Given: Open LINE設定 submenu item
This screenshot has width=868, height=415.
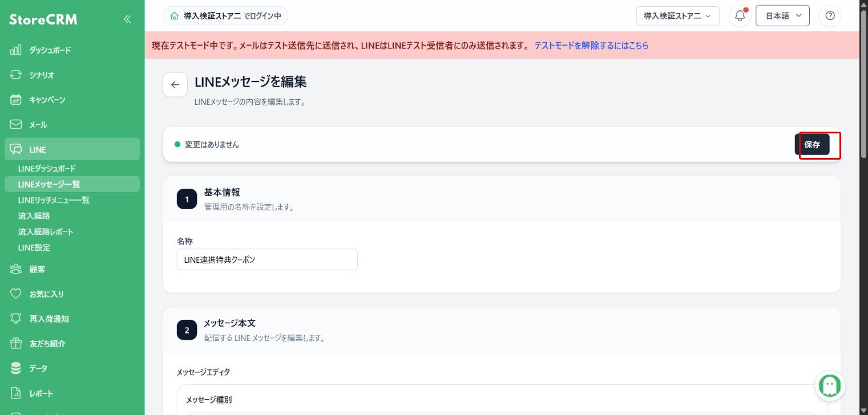Looking at the screenshot, I should (34, 247).
